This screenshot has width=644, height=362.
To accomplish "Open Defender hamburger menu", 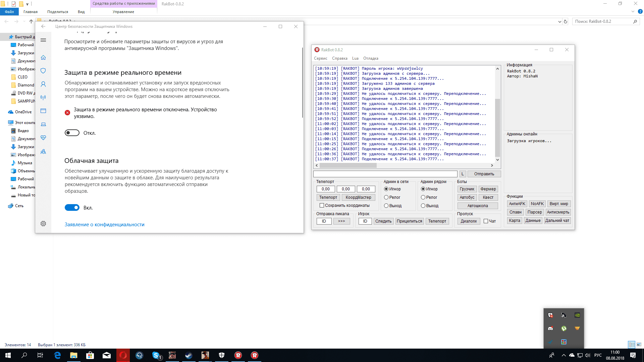I will [x=43, y=40].
